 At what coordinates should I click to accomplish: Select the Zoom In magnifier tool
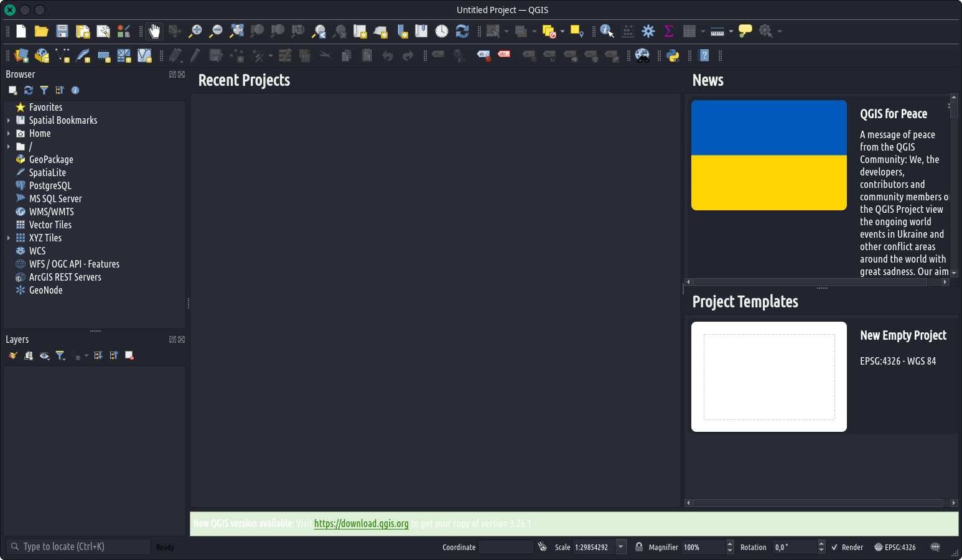pyautogui.click(x=195, y=31)
